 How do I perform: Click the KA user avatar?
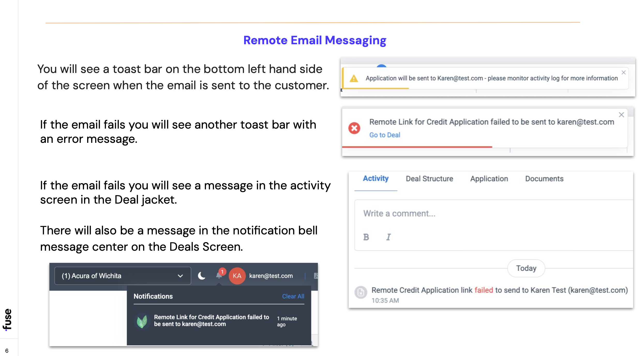pyautogui.click(x=237, y=276)
